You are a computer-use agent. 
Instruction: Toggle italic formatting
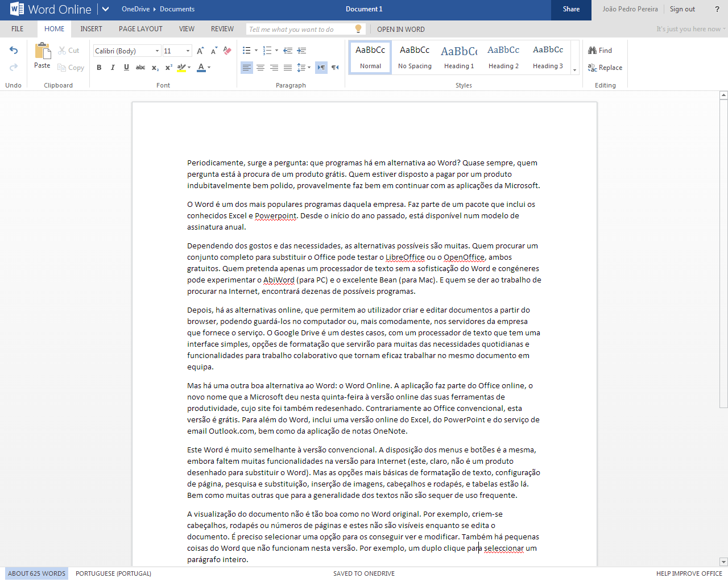113,68
